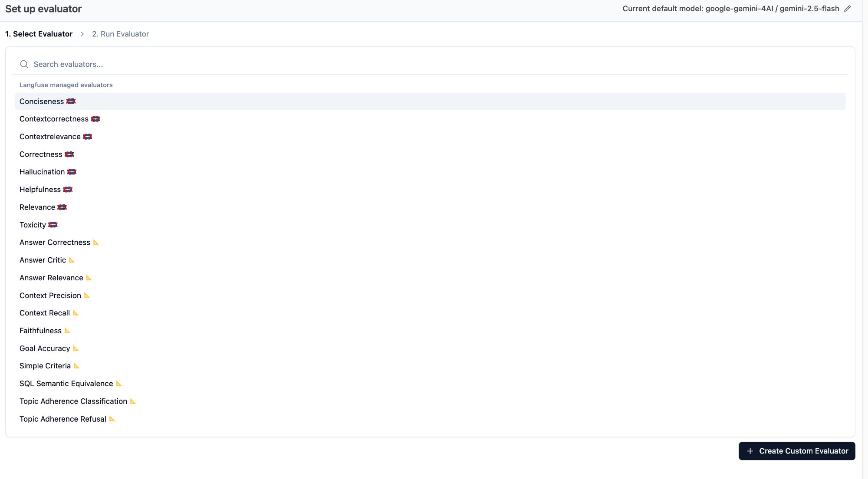Image resolution: width=868 pixels, height=479 pixels.
Task: Choose the Goal Accuracy evaluator
Action: pos(45,348)
